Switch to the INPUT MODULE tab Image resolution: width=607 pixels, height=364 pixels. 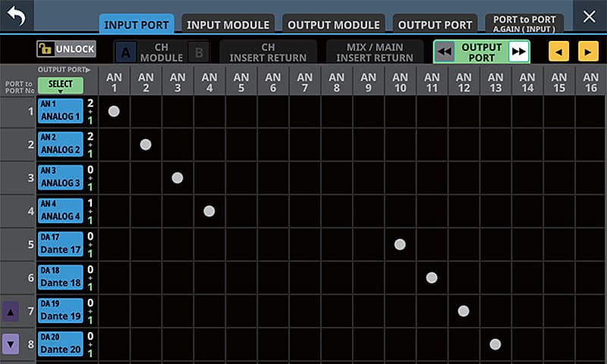[228, 24]
